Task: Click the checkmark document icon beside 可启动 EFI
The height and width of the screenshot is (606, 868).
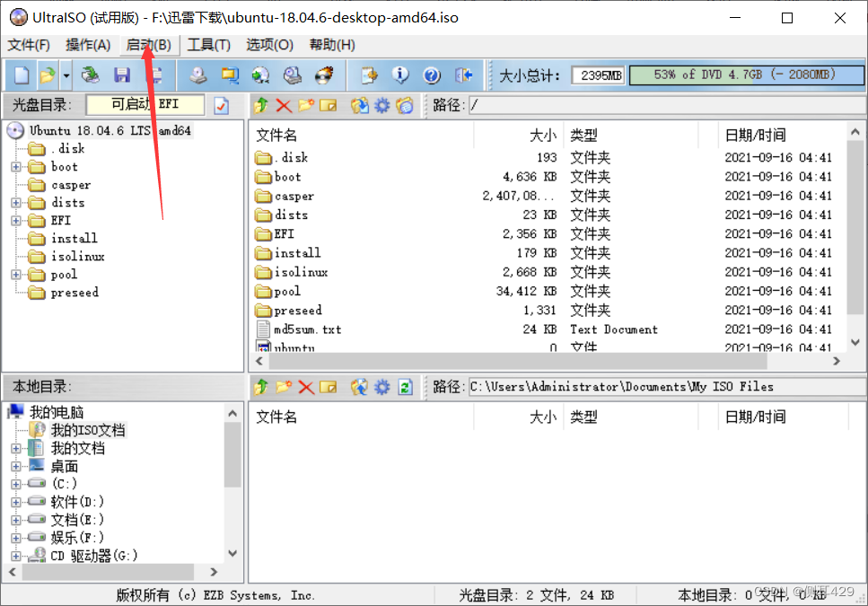Action: [x=222, y=105]
